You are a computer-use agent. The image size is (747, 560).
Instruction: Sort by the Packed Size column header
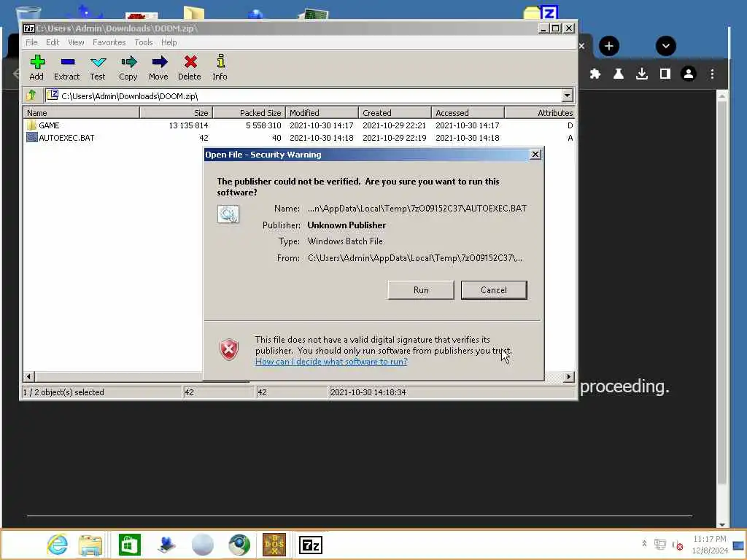point(249,113)
